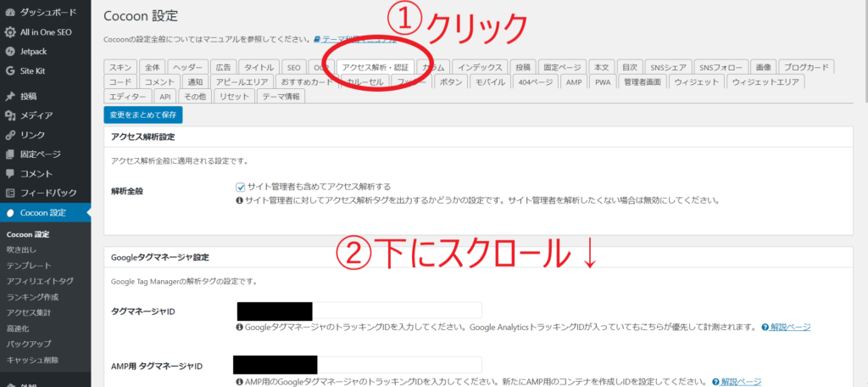Open the 固定ページ settings tab
868x387 pixels.
pos(562,67)
